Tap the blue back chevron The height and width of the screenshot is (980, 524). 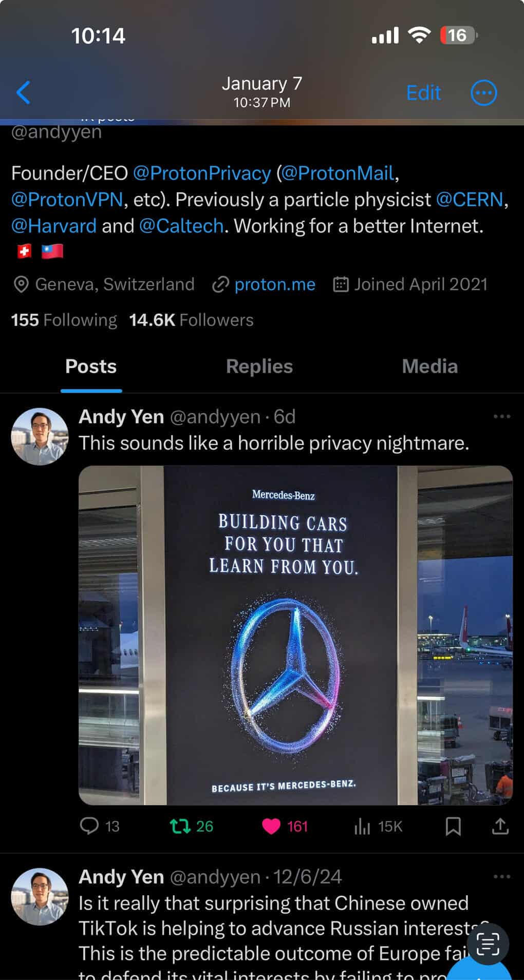24,93
